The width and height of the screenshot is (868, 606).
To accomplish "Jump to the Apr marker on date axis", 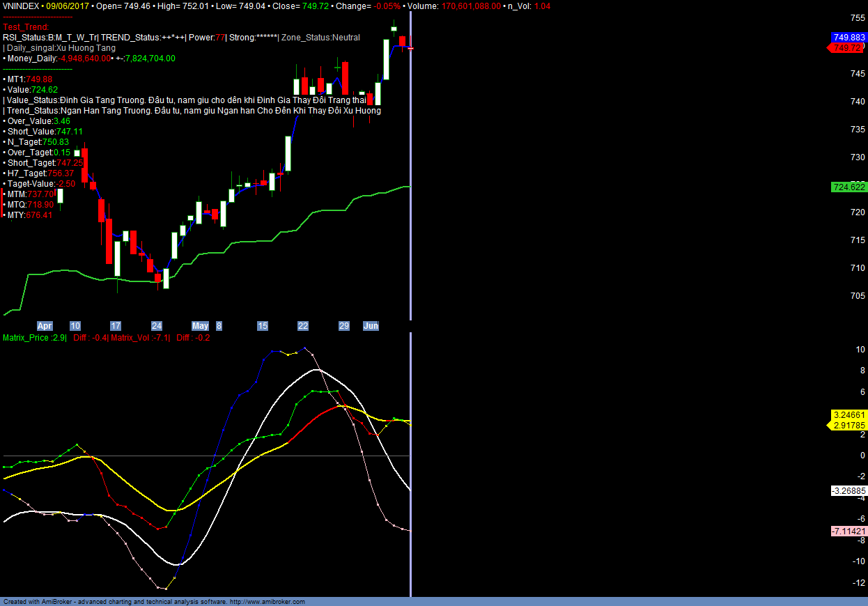I will [x=45, y=326].
